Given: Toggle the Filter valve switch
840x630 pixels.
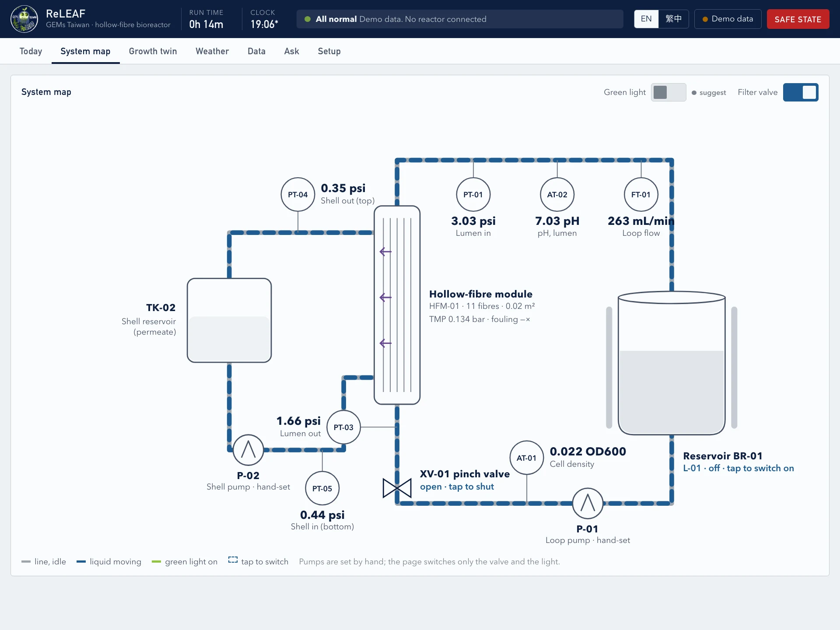Looking at the screenshot, I should click(801, 92).
